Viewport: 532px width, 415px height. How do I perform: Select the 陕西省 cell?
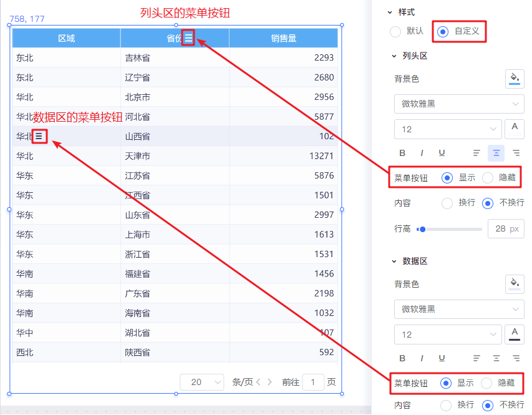coord(175,352)
